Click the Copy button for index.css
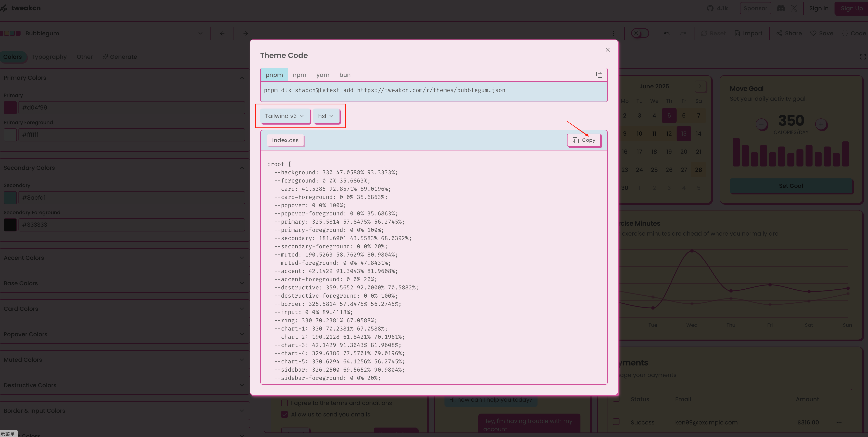 (x=584, y=140)
